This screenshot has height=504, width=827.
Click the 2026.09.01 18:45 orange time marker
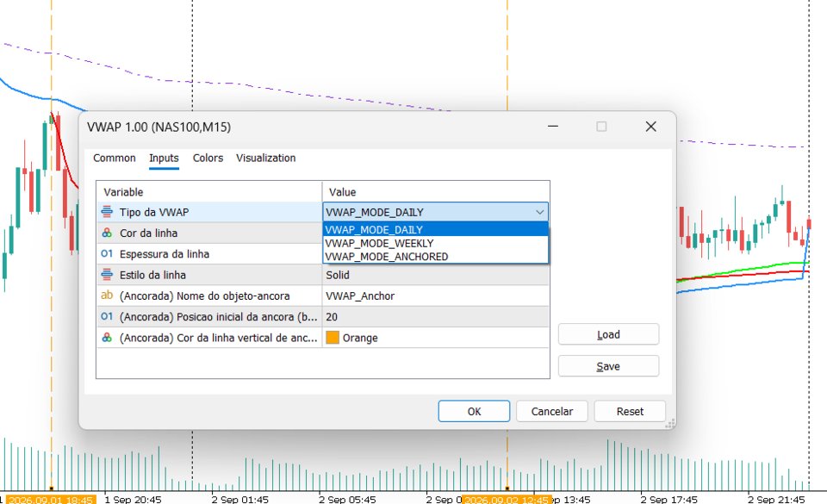(x=51, y=499)
